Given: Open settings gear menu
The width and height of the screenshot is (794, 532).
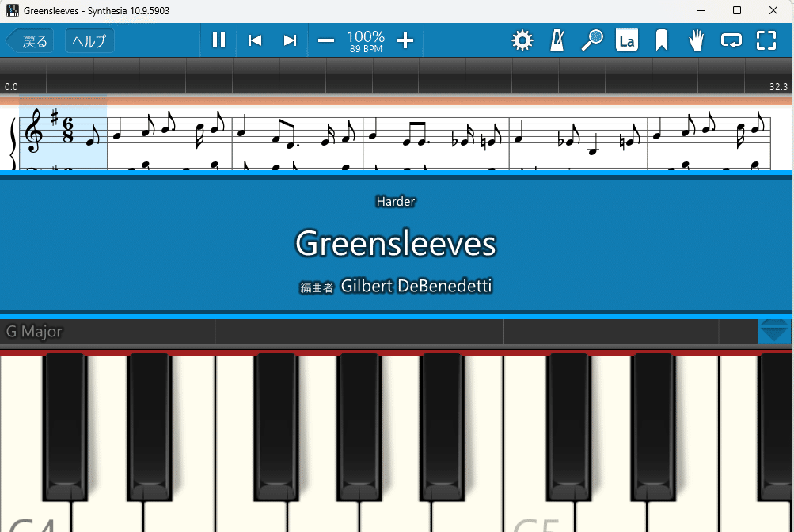Looking at the screenshot, I should (522, 40).
